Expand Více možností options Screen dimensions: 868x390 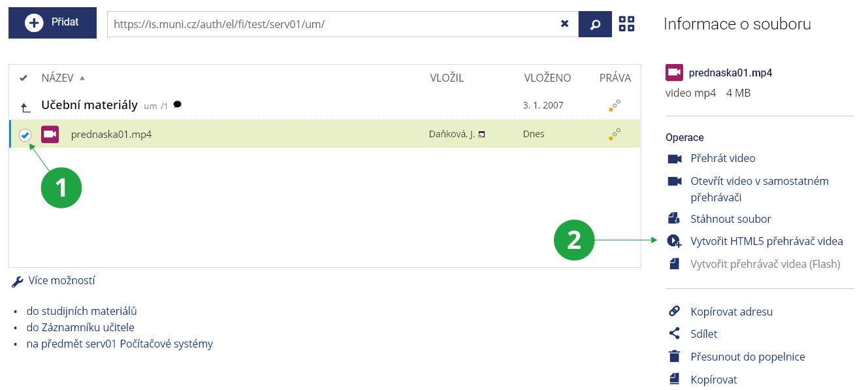click(x=61, y=281)
